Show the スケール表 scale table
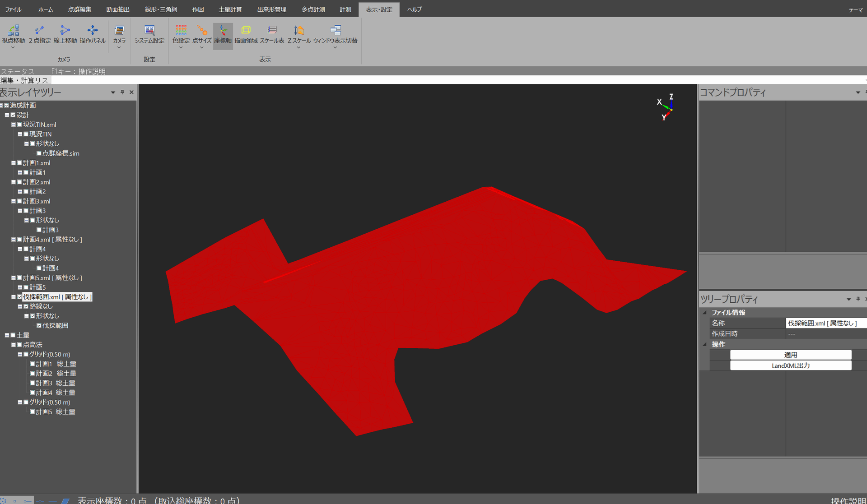This screenshot has width=867, height=504. pos(272,31)
